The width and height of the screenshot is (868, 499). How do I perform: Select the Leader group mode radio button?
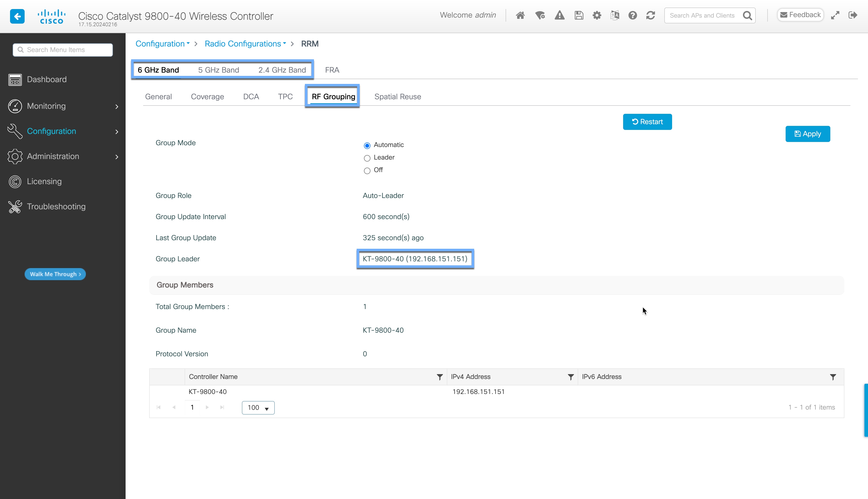[367, 158]
